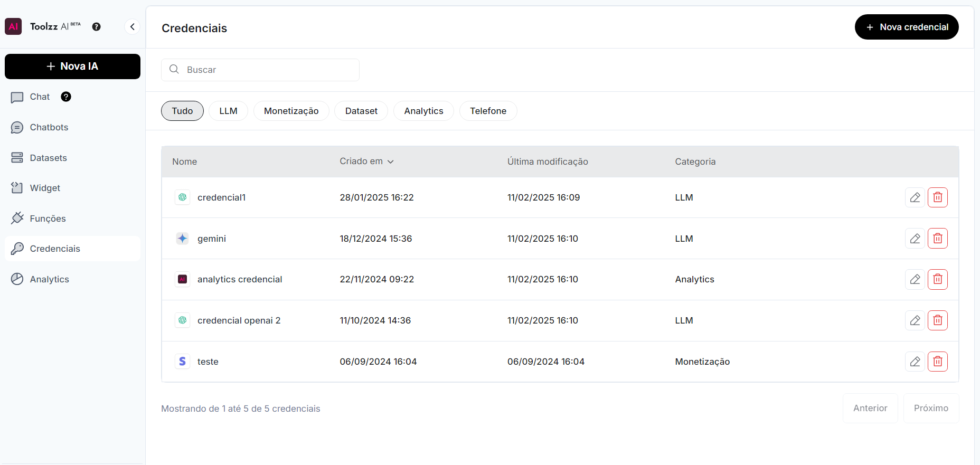Click the analytics credencial logo icon
This screenshot has width=980, height=465.
coord(182,279)
